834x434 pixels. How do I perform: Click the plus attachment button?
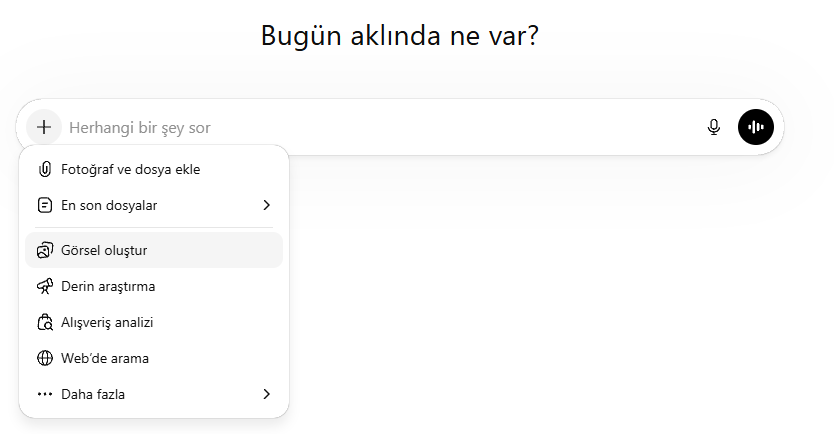click(44, 127)
